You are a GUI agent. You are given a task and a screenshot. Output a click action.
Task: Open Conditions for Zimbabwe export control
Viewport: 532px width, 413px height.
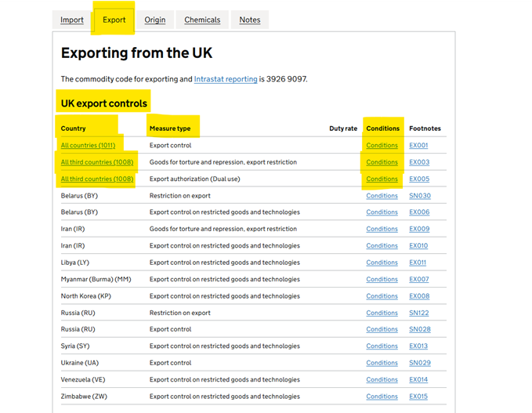(382, 397)
